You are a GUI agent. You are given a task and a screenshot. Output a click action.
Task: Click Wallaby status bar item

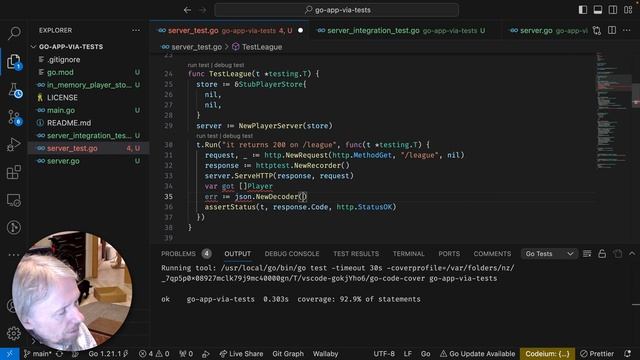click(x=325, y=354)
